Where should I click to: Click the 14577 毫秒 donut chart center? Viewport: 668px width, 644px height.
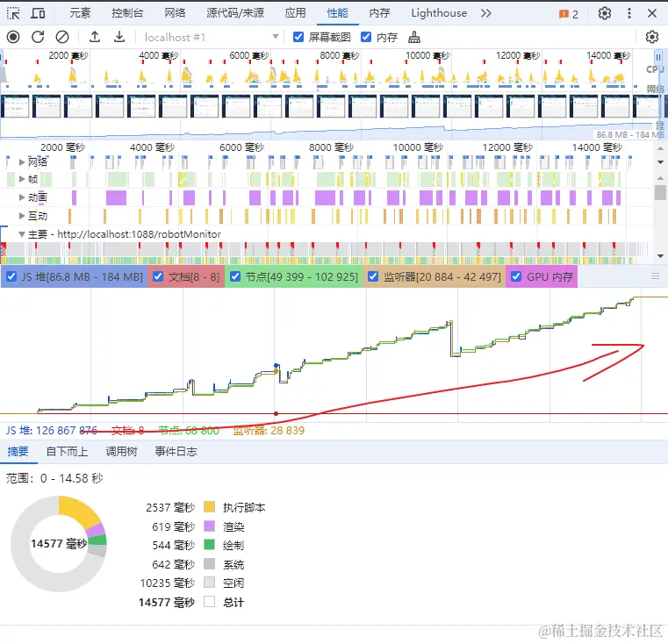coord(59,544)
